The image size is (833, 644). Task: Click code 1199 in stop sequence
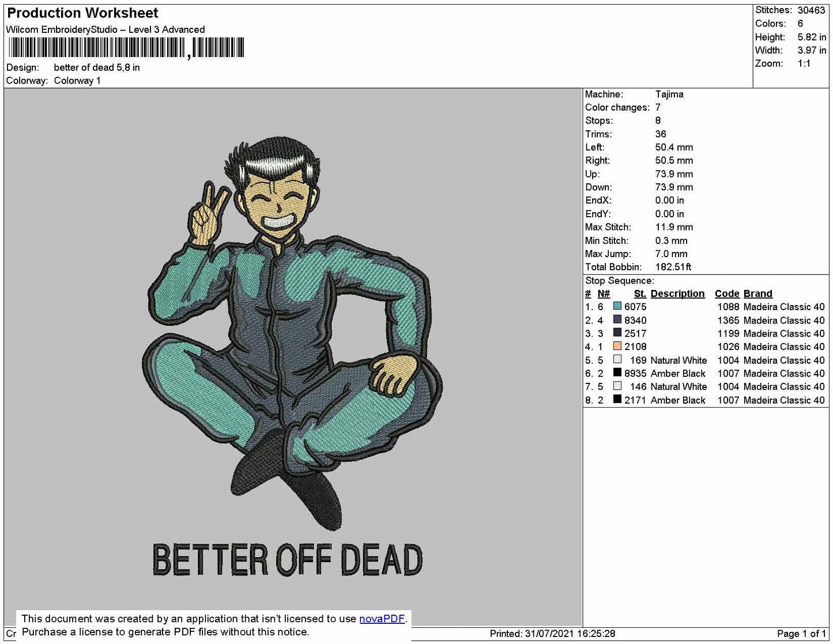point(728,333)
